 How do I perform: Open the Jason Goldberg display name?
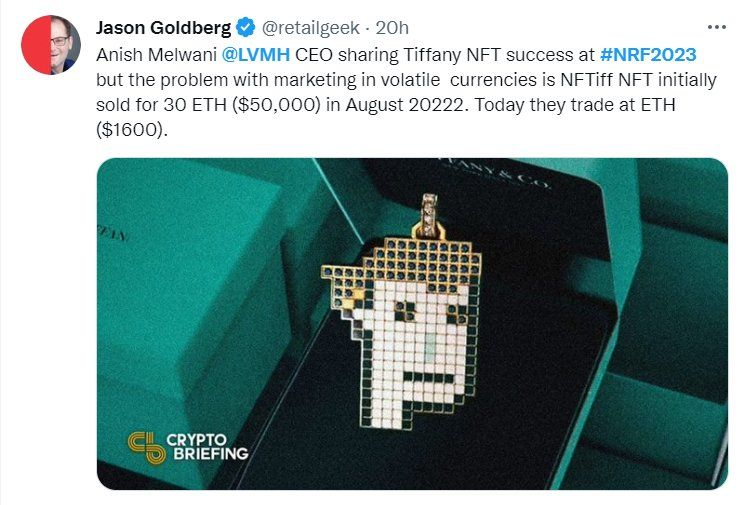click(x=163, y=28)
